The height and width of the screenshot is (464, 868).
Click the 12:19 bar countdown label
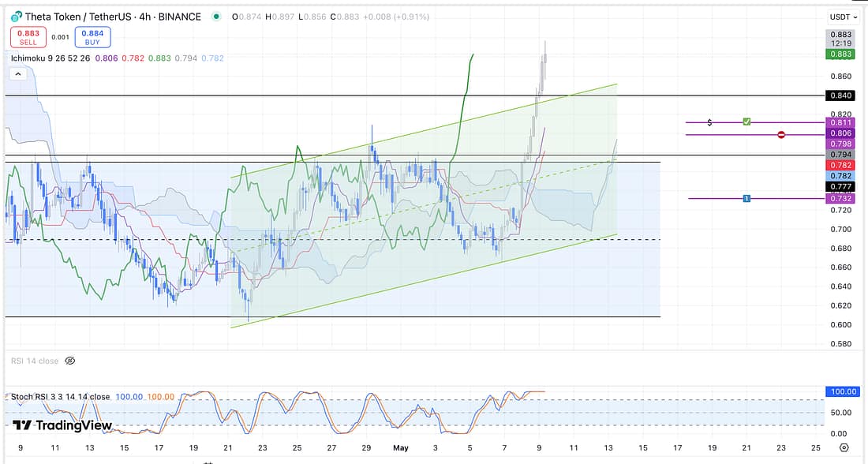pyautogui.click(x=841, y=43)
